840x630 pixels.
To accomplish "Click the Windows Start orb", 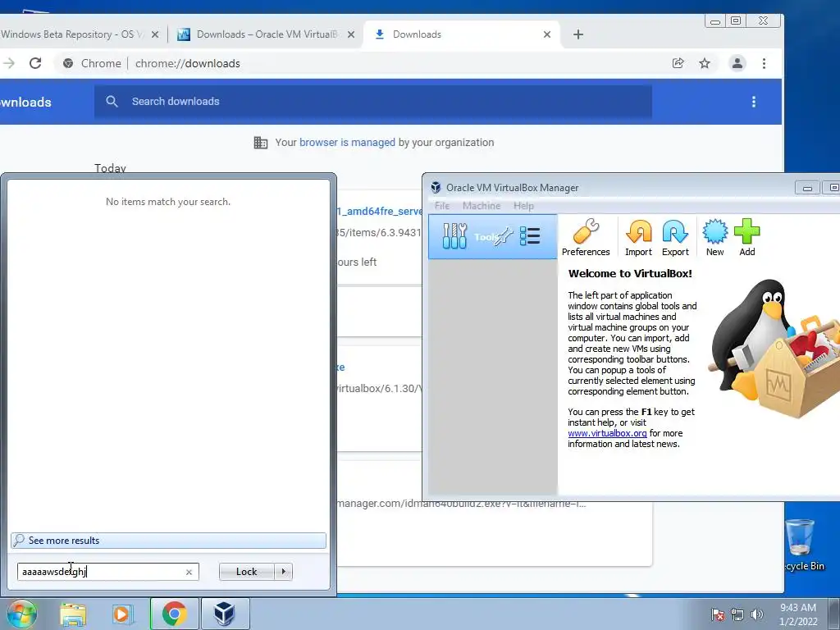I will [21, 614].
